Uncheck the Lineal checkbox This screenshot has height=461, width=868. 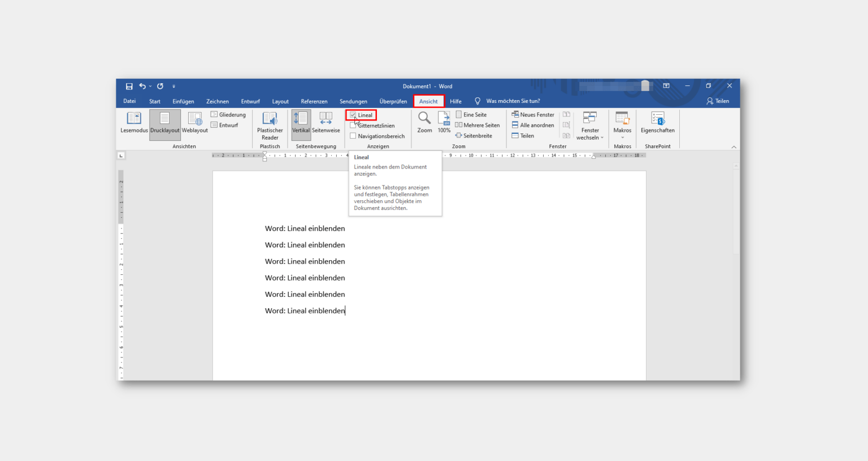[353, 115]
